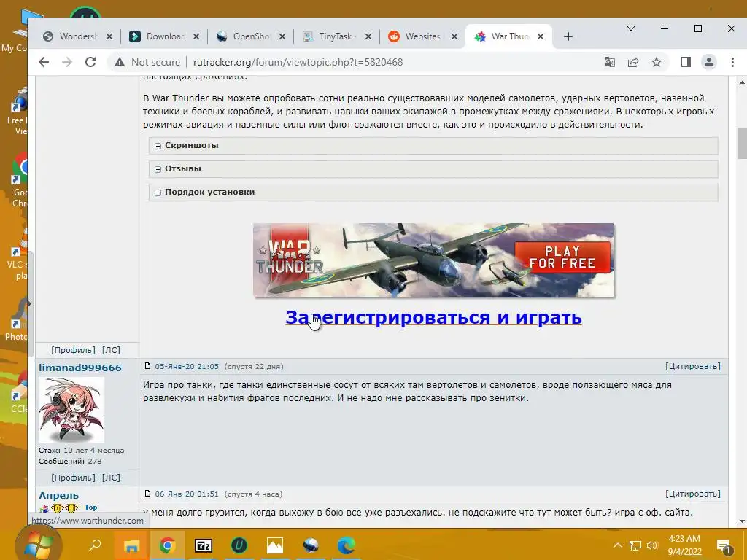Open the Апрель username link
The height and width of the screenshot is (560, 747).
click(x=58, y=495)
